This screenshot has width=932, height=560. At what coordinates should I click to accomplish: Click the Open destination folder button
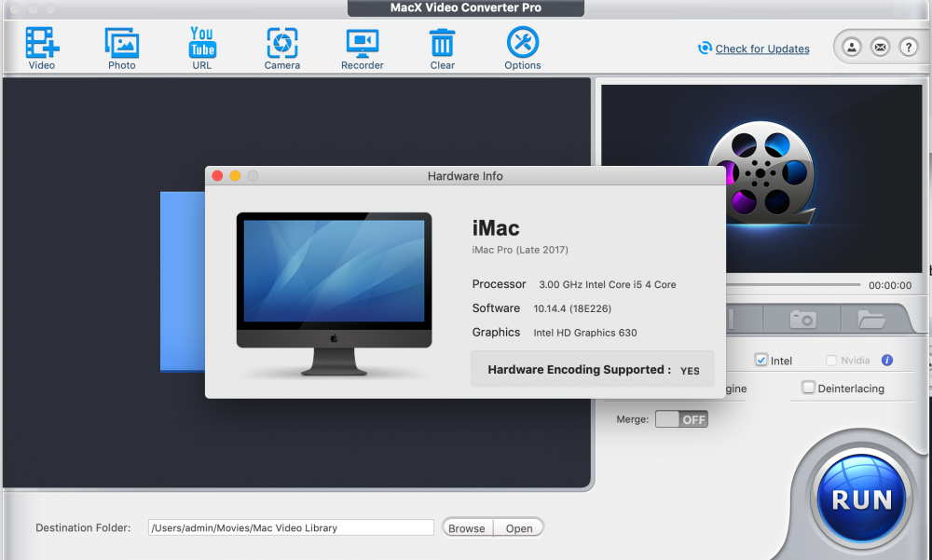(519, 528)
